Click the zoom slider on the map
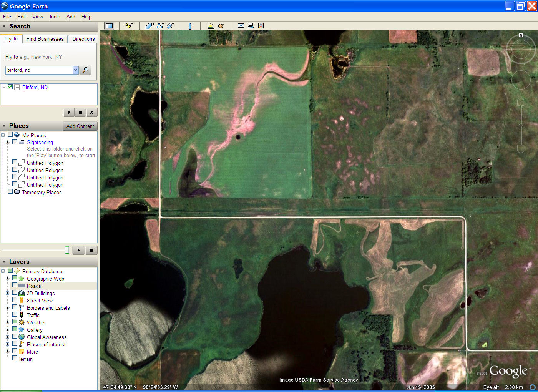Screen dimensions: 538x392 pyautogui.click(x=521, y=125)
